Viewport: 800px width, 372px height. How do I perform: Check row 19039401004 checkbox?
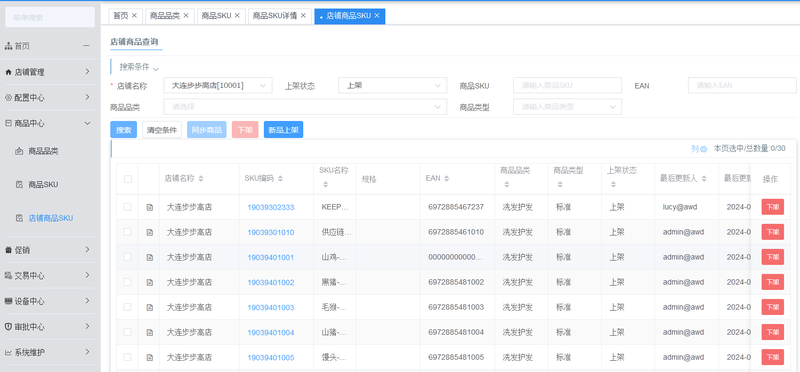point(128,332)
